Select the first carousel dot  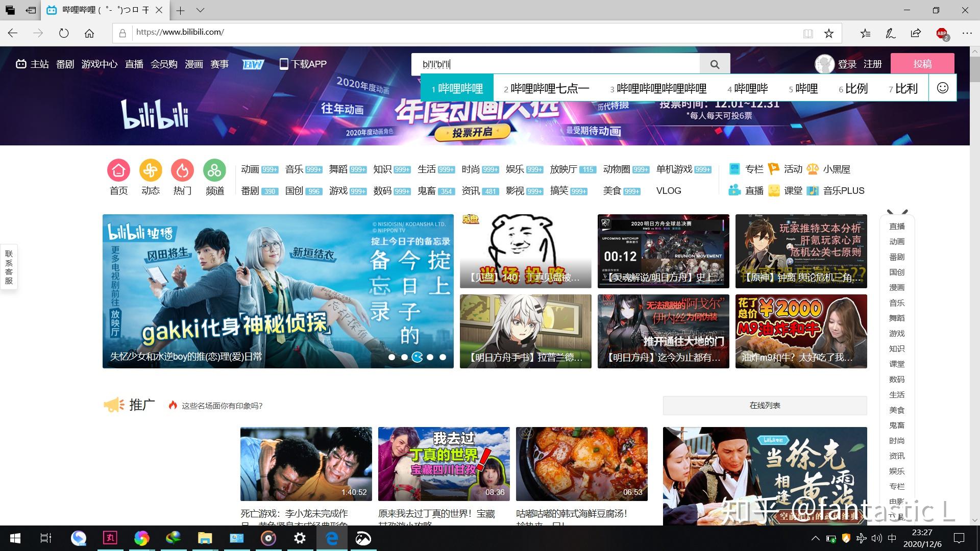point(391,357)
